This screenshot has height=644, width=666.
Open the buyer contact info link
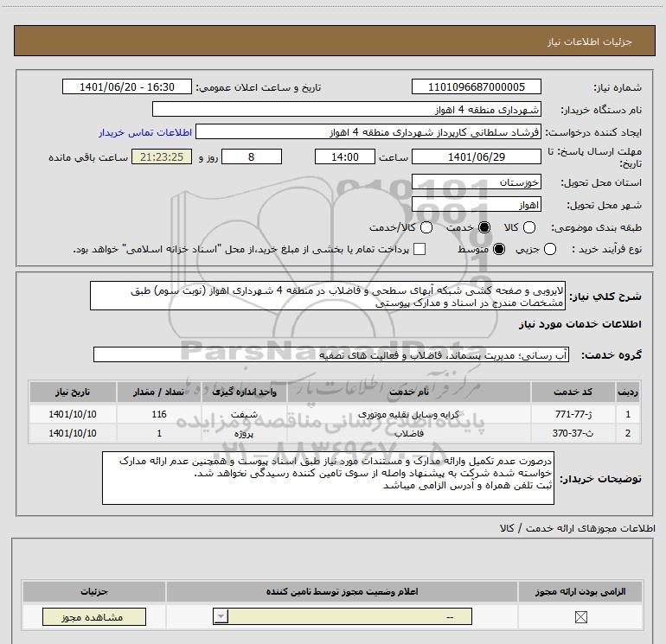[145, 132]
